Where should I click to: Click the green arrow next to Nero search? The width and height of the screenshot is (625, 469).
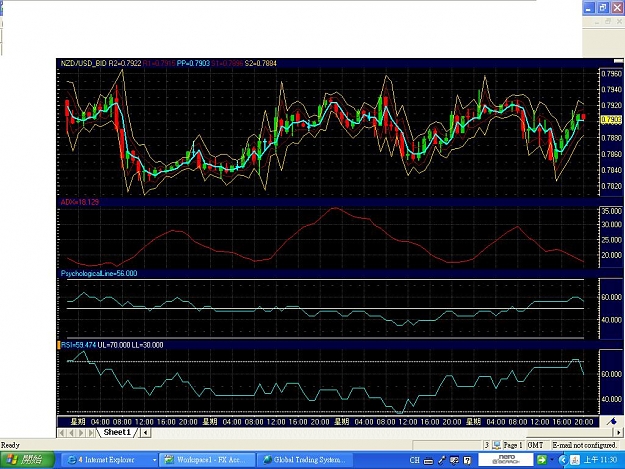point(542,460)
